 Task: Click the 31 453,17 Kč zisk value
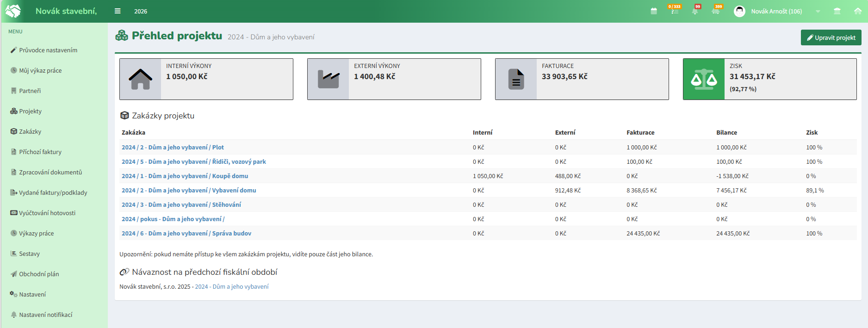(x=752, y=77)
